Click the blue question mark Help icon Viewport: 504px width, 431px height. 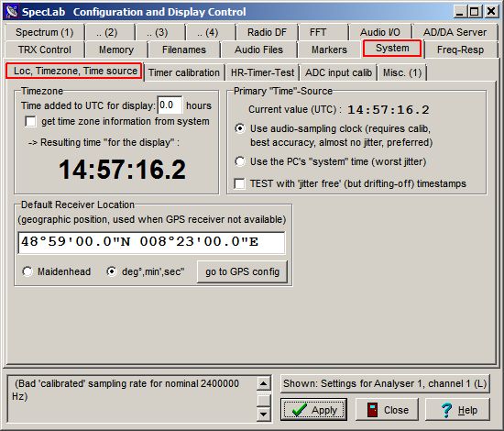[446, 410]
